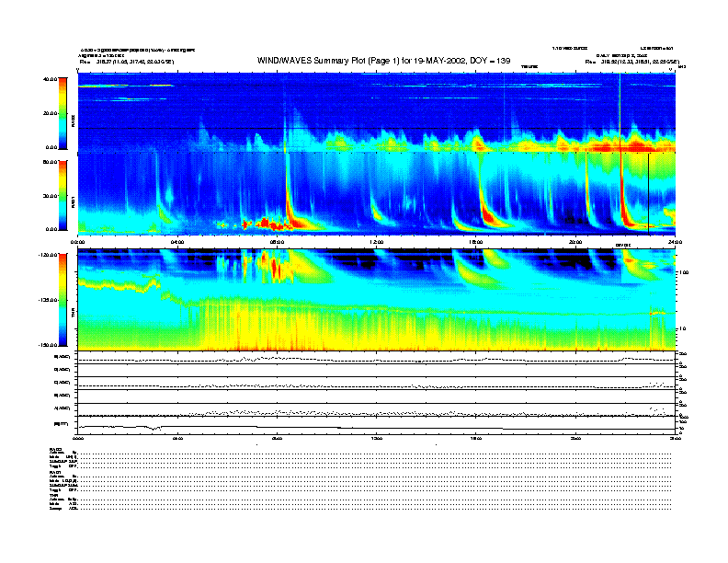The height and width of the screenshot is (563, 728).
Task: Click the RAD2 spectrogram panel
Action: [x=377, y=112]
